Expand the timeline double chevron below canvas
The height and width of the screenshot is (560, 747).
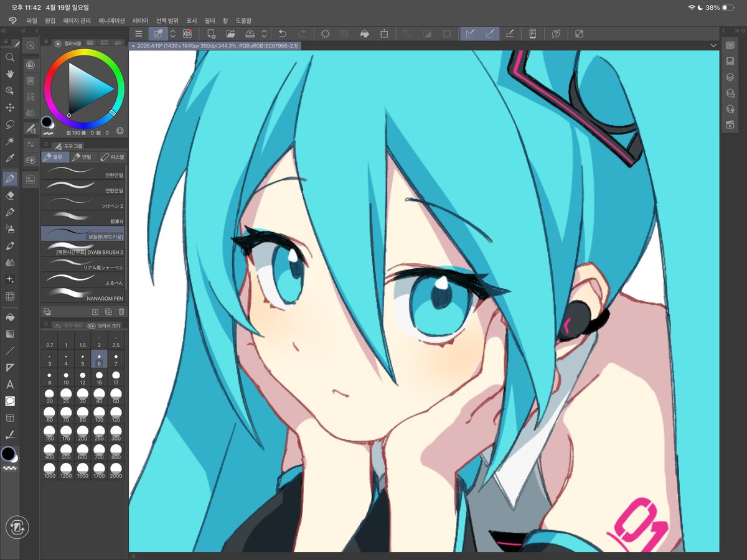click(133, 556)
